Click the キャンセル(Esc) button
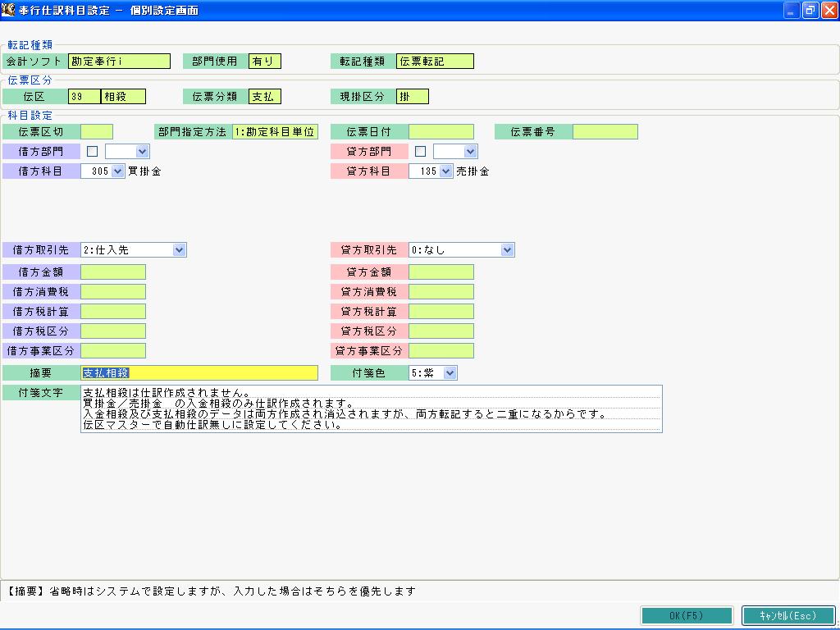This screenshot has width=840, height=630. coord(788,615)
